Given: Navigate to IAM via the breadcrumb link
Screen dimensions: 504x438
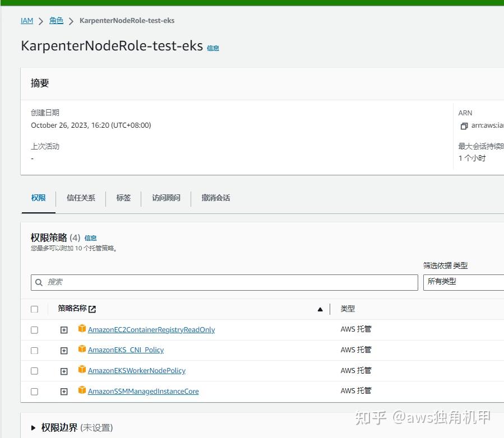Looking at the screenshot, I should click(x=26, y=20).
